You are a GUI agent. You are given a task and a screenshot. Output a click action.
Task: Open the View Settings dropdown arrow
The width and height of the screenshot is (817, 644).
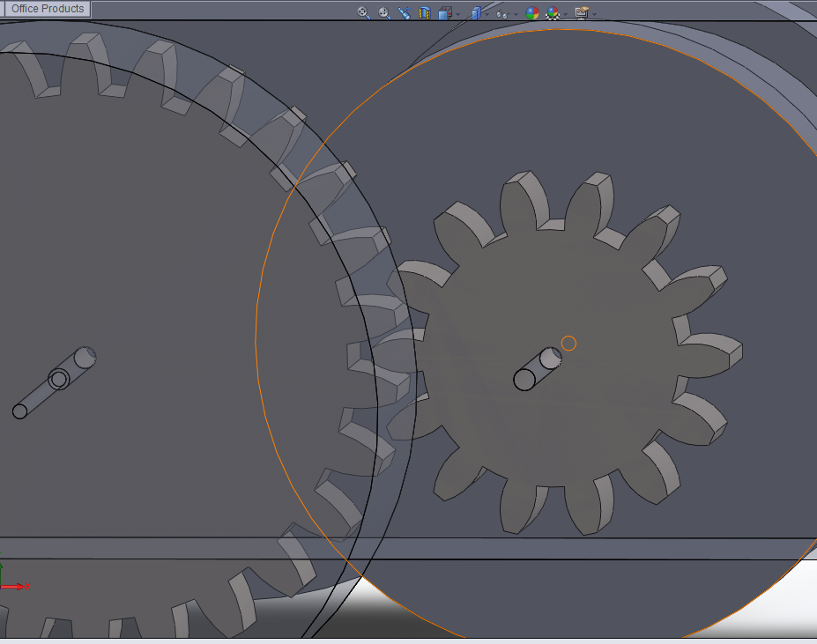(x=595, y=14)
